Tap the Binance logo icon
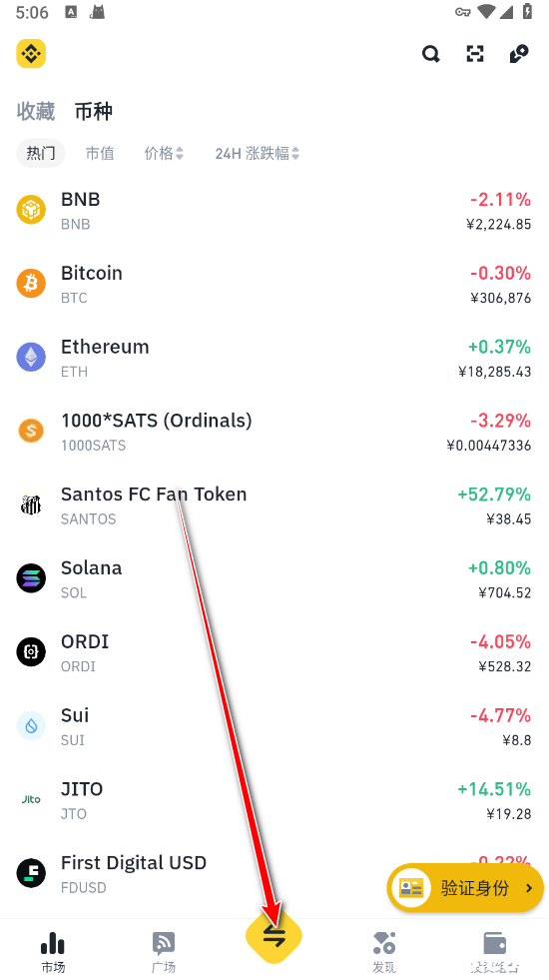Screen dimensions: 549x980 click(x=31, y=54)
